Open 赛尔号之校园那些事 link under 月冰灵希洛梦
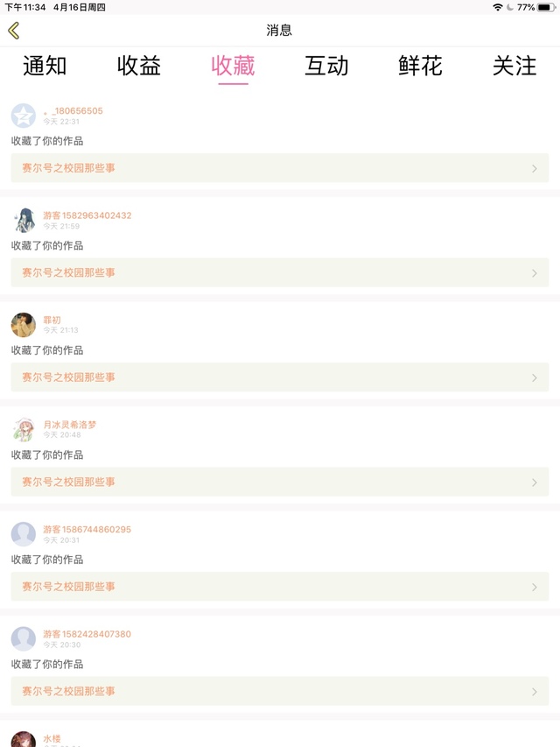560x747 pixels. point(69,483)
